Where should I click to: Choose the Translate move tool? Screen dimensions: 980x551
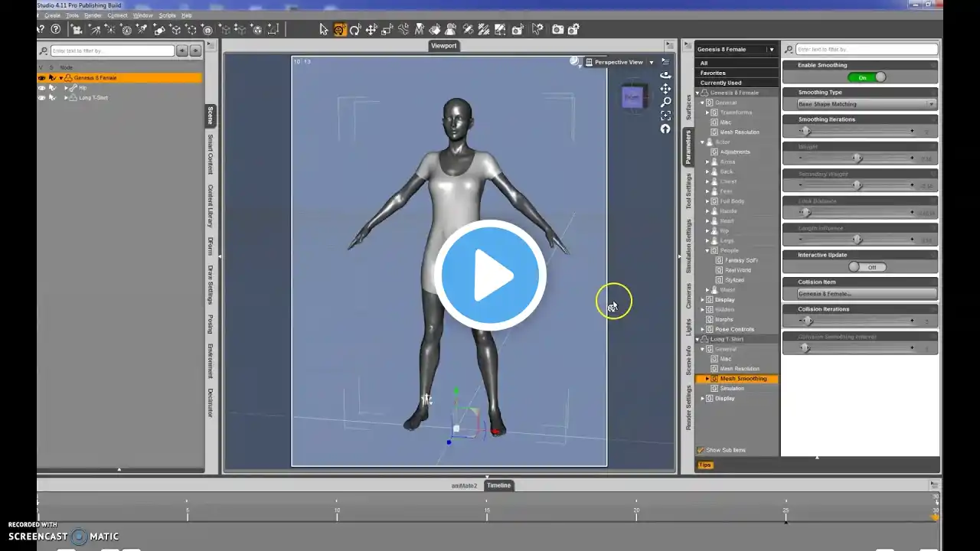coord(371,30)
